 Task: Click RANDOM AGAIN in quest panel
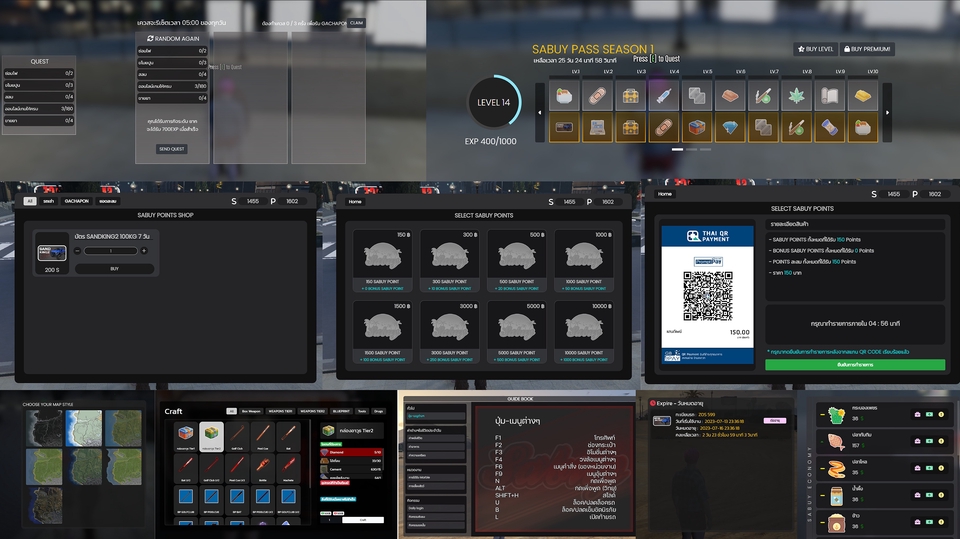tap(173, 38)
